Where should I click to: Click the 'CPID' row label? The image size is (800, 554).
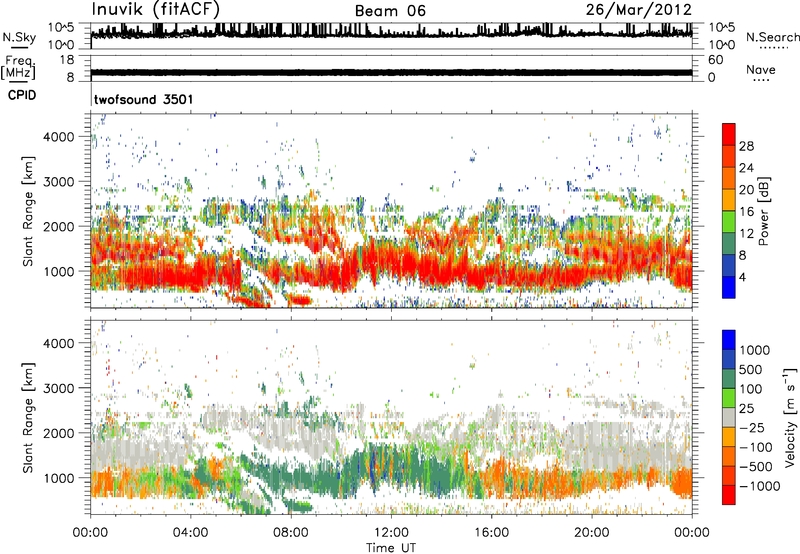(22, 95)
